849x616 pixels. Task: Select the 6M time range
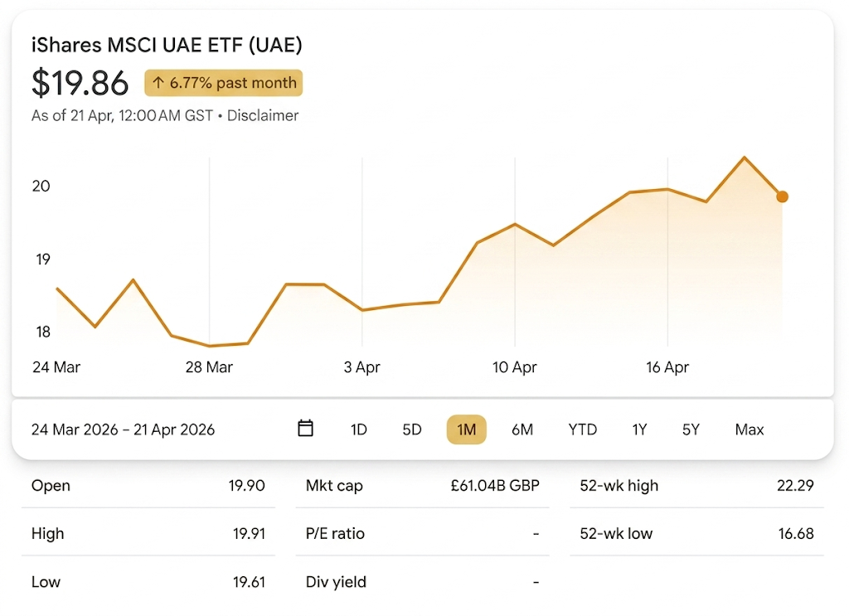[522, 429]
